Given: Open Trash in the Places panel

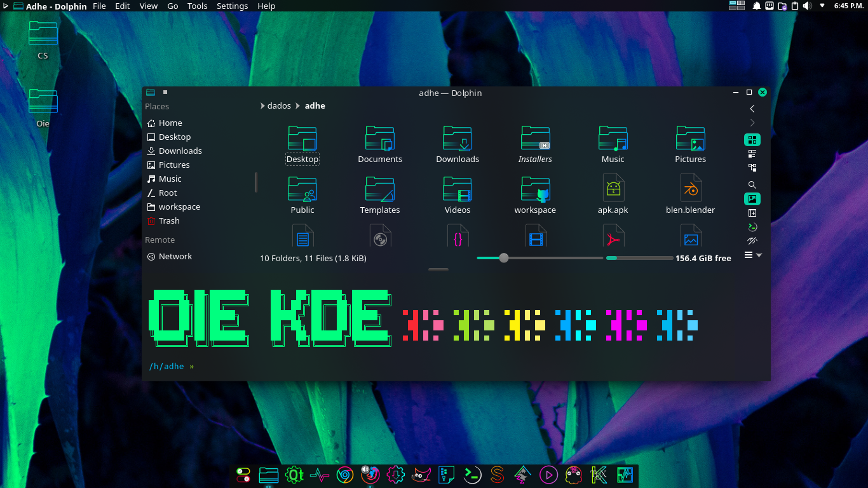Looking at the screenshot, I should point(169,221).
